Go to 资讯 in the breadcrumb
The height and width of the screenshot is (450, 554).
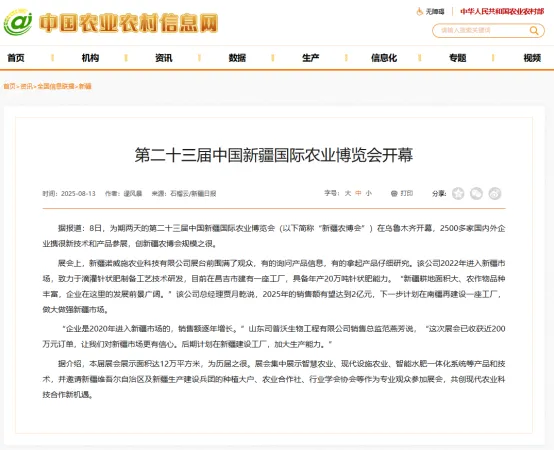pos(26,86)
